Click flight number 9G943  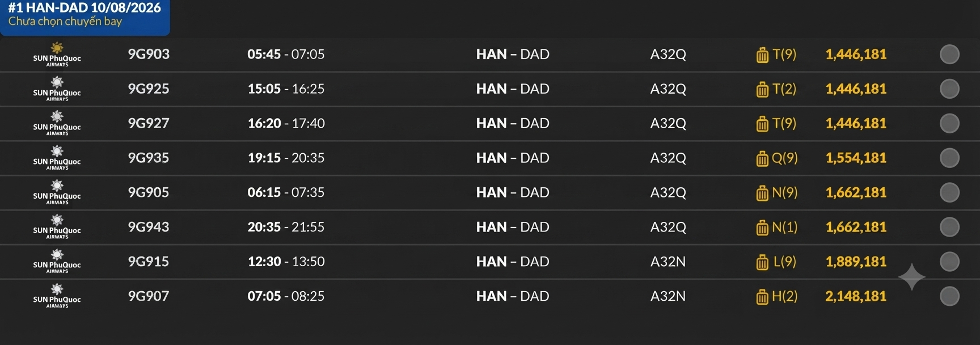(149, 227)
